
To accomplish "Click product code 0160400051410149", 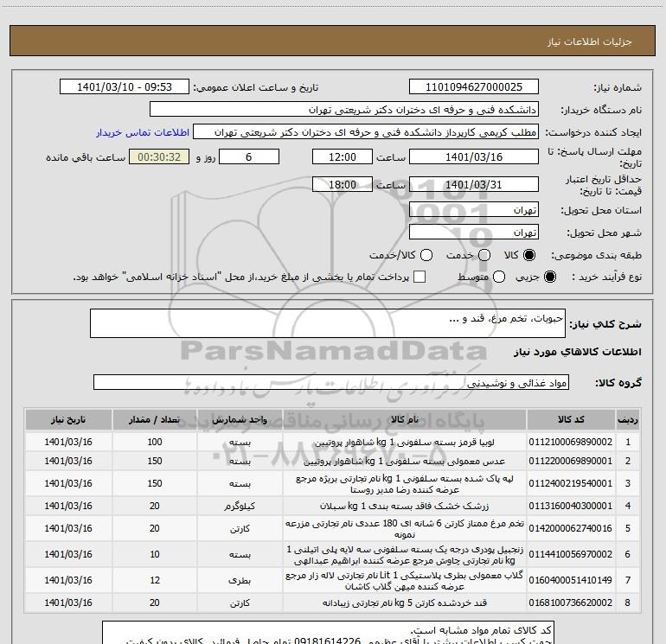I will (x=571, y=580).
